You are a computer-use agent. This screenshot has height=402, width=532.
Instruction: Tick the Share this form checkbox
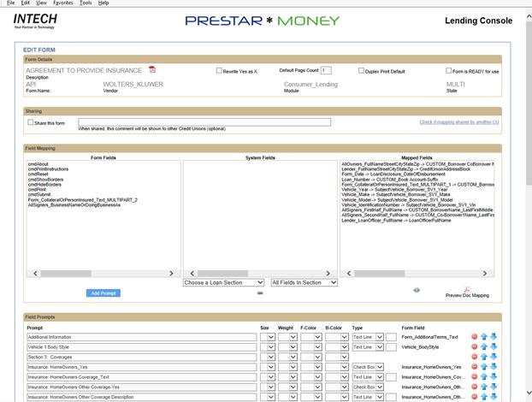point(32,122)
